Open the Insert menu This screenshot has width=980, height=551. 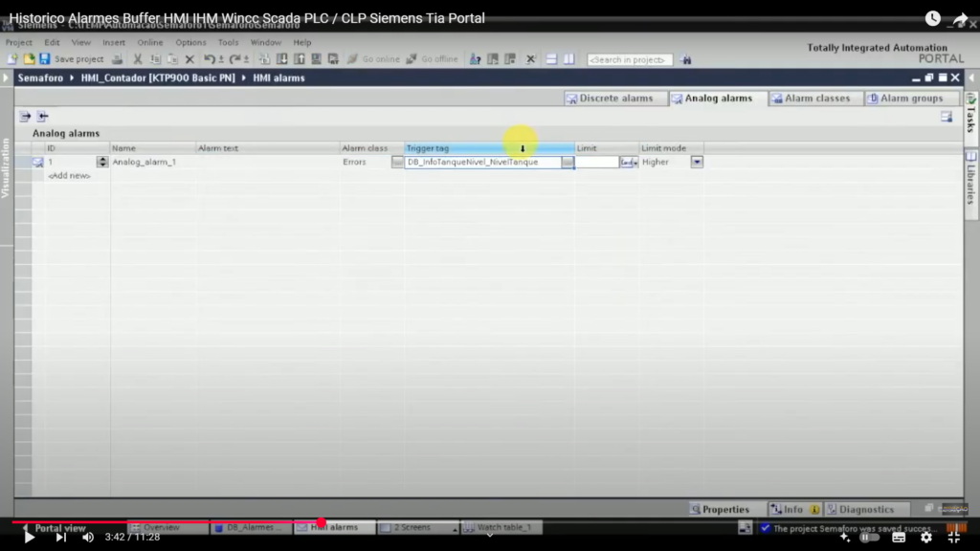click(x=114, y=42)
